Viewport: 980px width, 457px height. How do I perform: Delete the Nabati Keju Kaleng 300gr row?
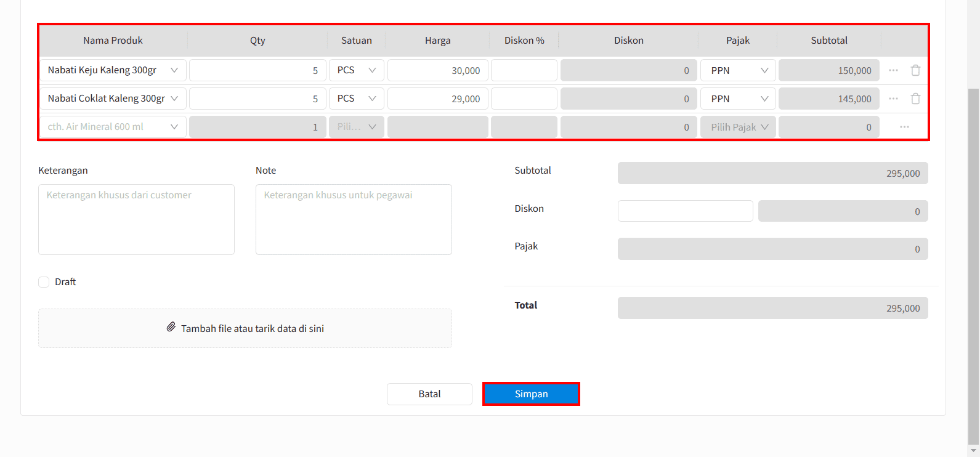(x=915, y=70)
